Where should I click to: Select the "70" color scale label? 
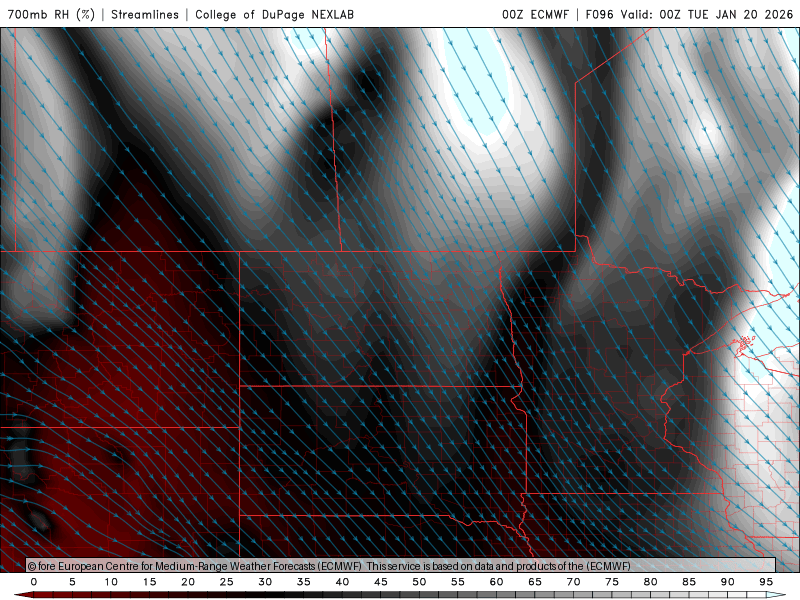(573, 582)
